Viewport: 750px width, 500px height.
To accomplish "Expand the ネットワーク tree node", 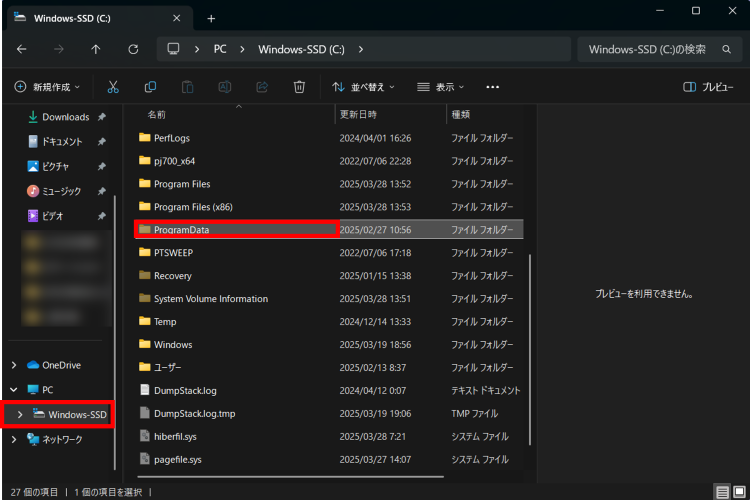I will [x=13, y=439].
